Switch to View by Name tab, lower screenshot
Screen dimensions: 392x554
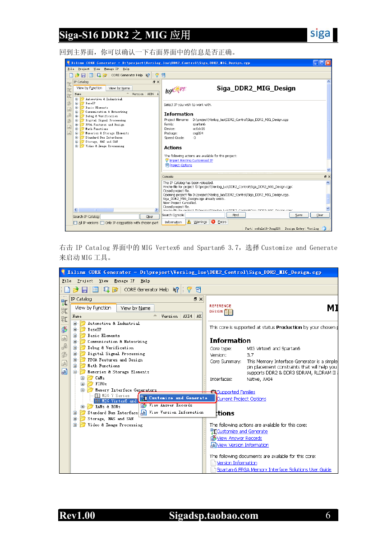tap(136, 308)
